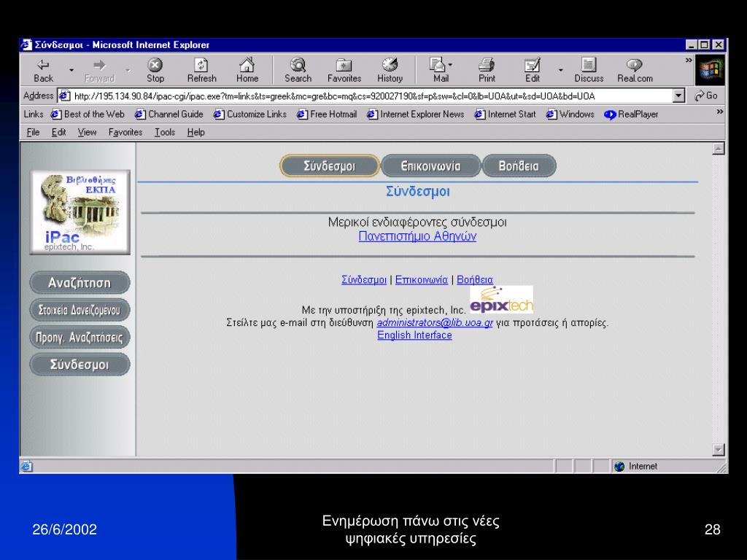Open the Edit menu in the menu bar
The height and width of the screenshot is (560, 747).
coord(58,133)
